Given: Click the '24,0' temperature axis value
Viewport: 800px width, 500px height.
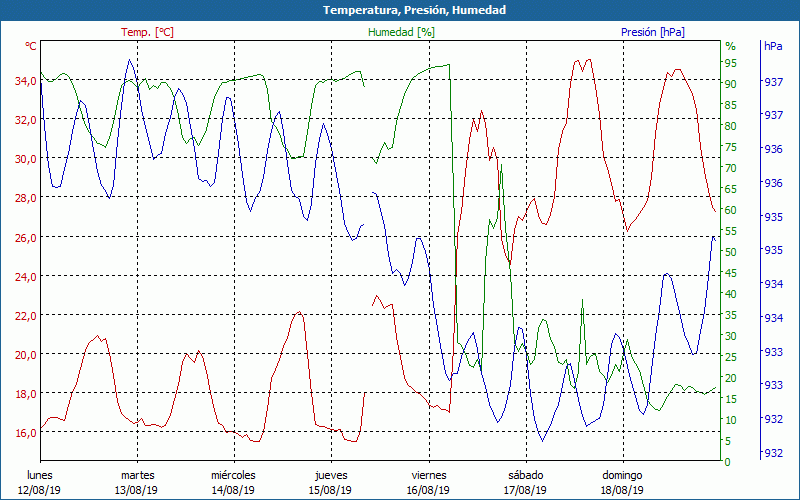Looking at the screenshot, I should click(x=26, y=277).
